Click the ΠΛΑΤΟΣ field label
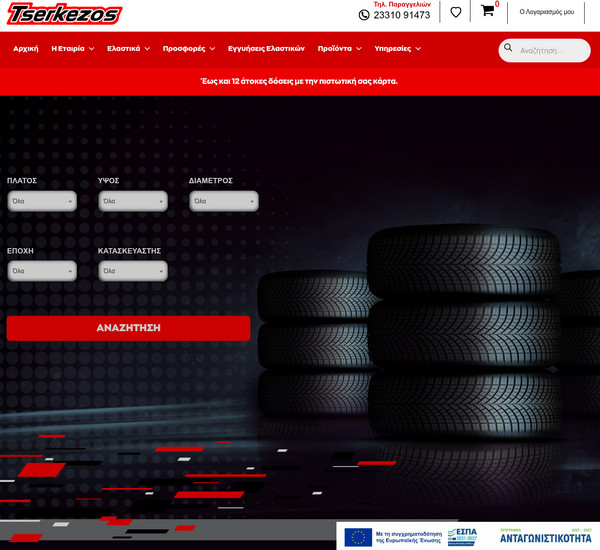 tap(22, 181)
